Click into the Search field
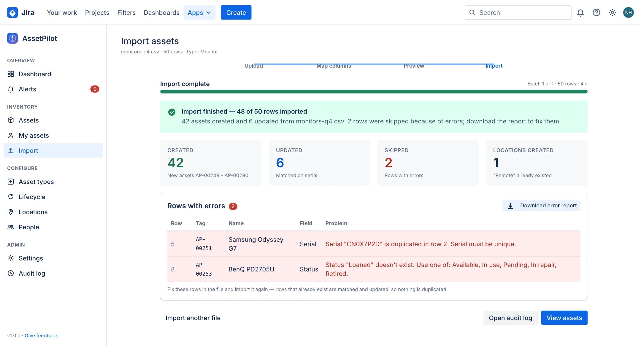 click(518, 12)
